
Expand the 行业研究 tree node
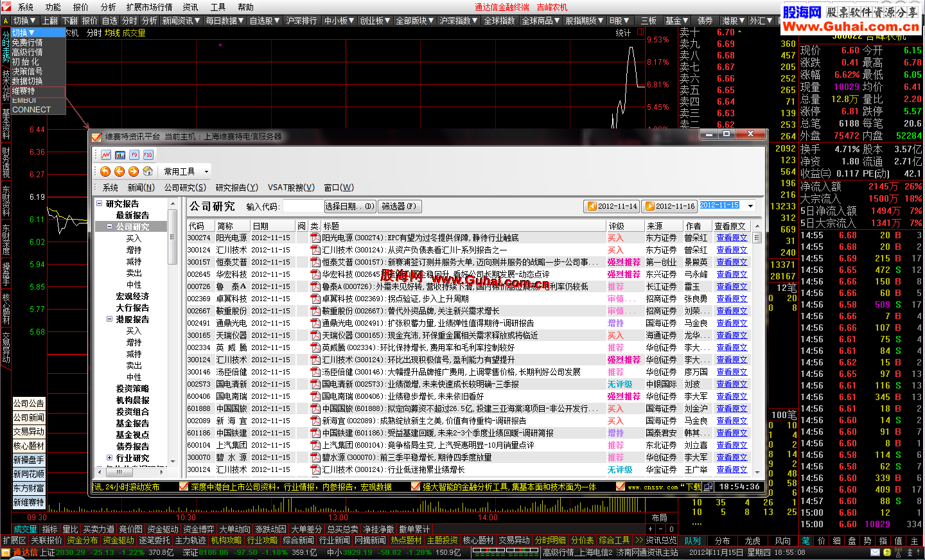pyautogui.click(x=110, y=458)
